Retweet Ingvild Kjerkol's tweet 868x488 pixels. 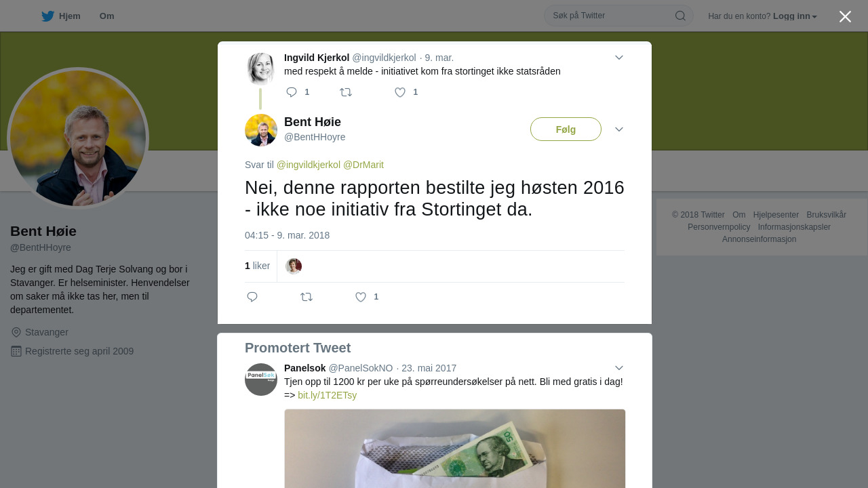pyautogui.click(x=346, y=92)
